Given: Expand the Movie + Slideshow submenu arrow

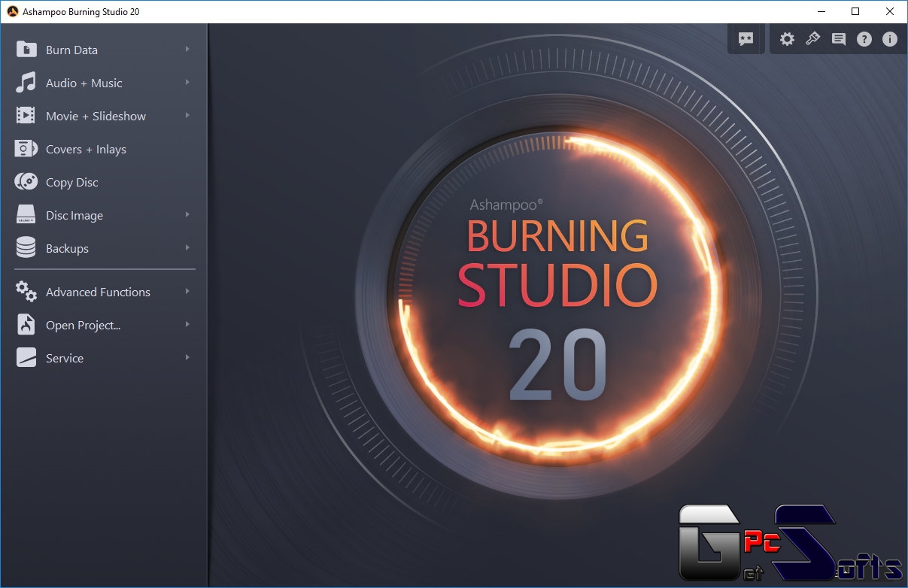Looking at the screenshot, I should (187, 116).
